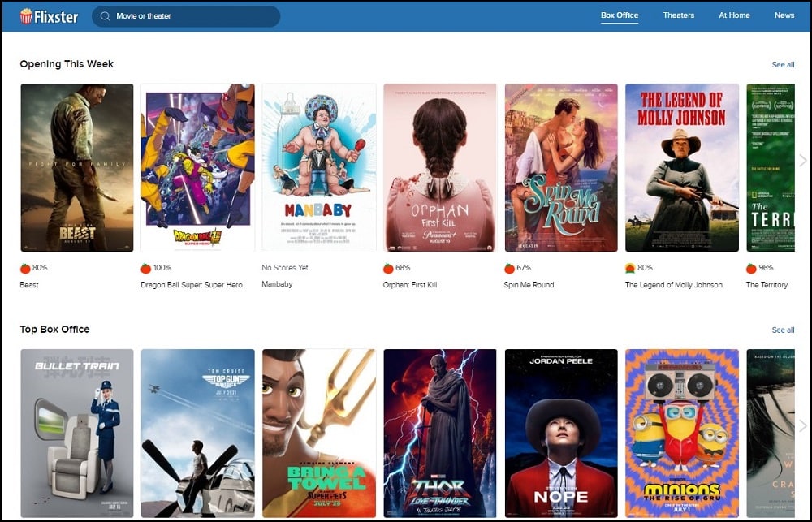Open The Territory poster

(x=771, y=168)
